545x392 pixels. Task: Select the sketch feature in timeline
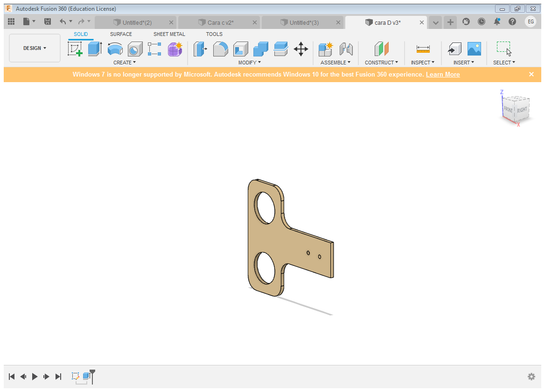76,376
